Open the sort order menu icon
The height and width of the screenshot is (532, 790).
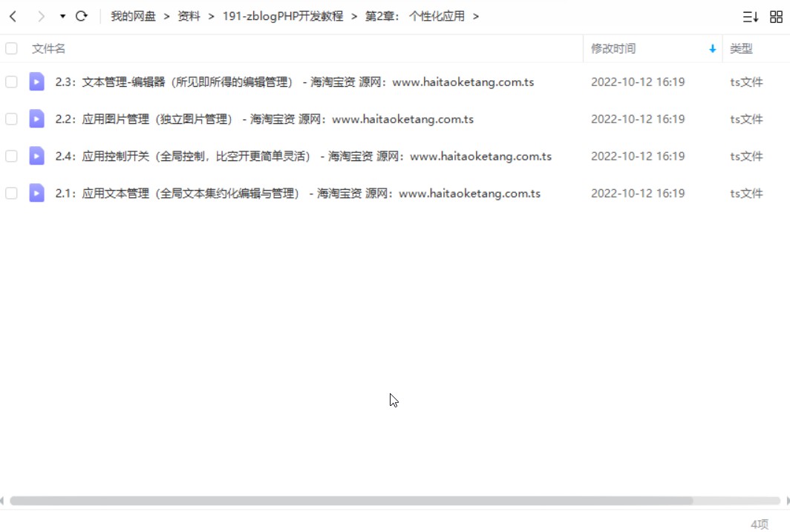[750, 16]
